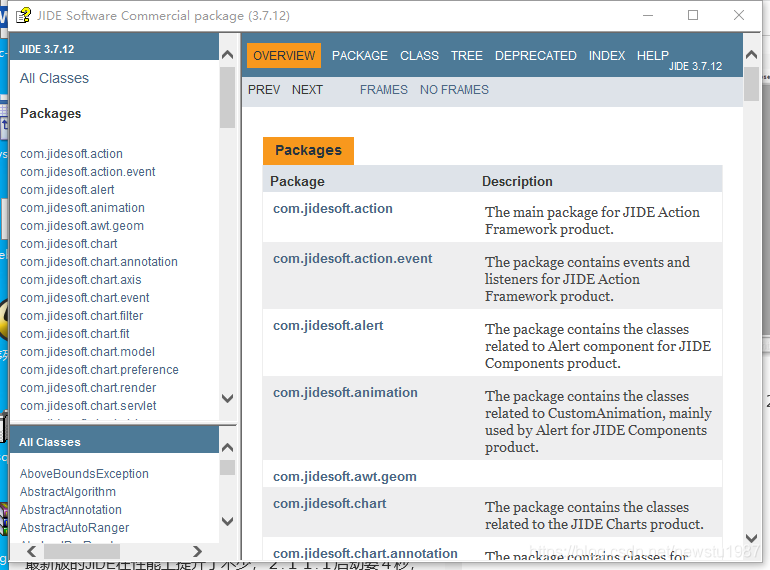The width and height of the screenshot is (770, 570).
Task: Open com.jidesoft.action.event in the Packages table
Action: [x=353, y=259]
